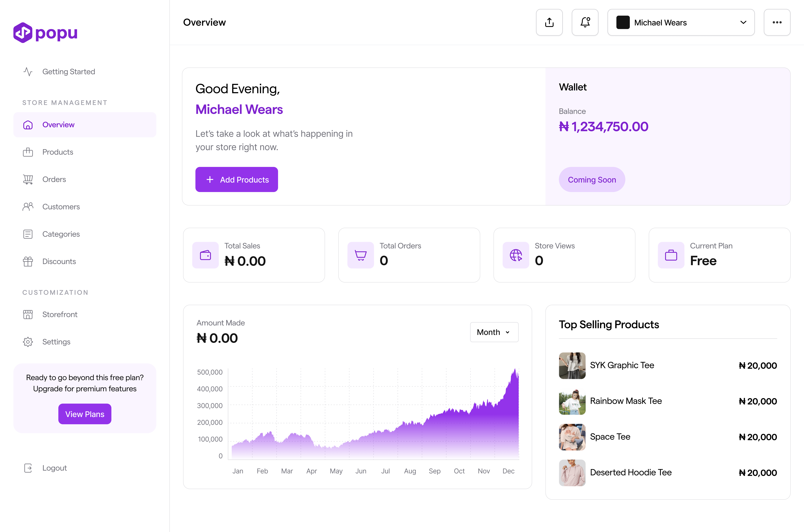Screen dimensions: 804x532
Task: Go to Getting Started page
Action: point(85,72)
